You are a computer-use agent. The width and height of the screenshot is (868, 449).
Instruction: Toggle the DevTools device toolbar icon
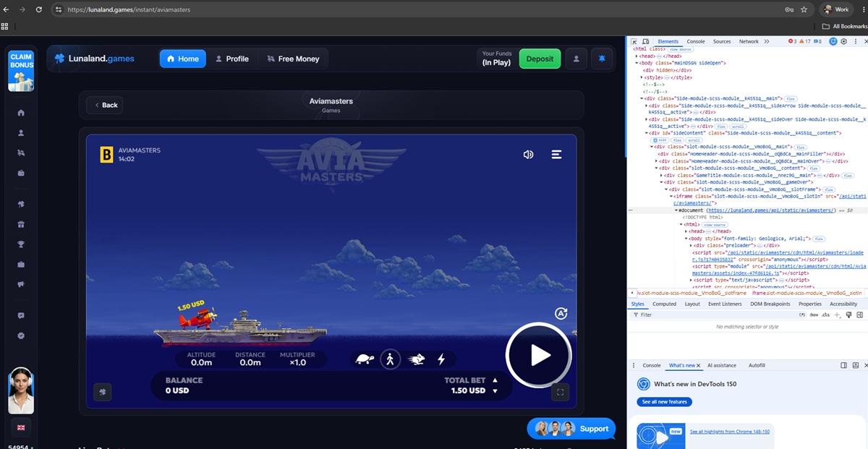coord(645,42)
